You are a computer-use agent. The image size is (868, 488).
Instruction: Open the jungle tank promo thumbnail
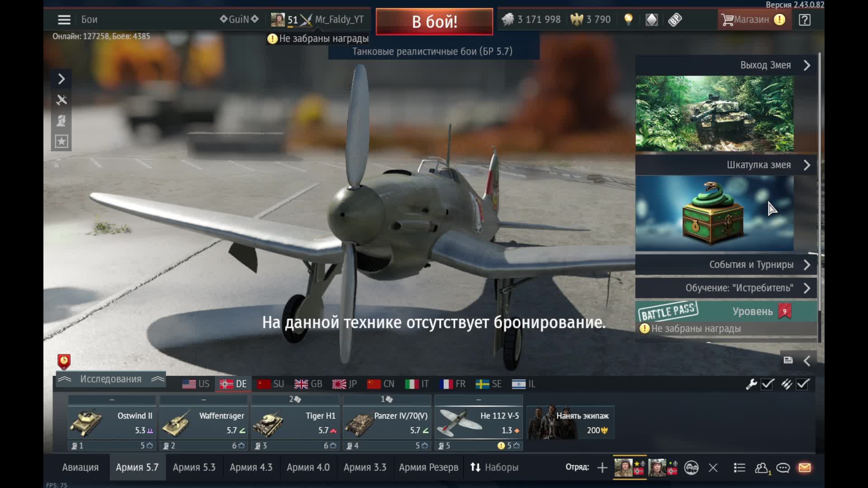[715, 113]
